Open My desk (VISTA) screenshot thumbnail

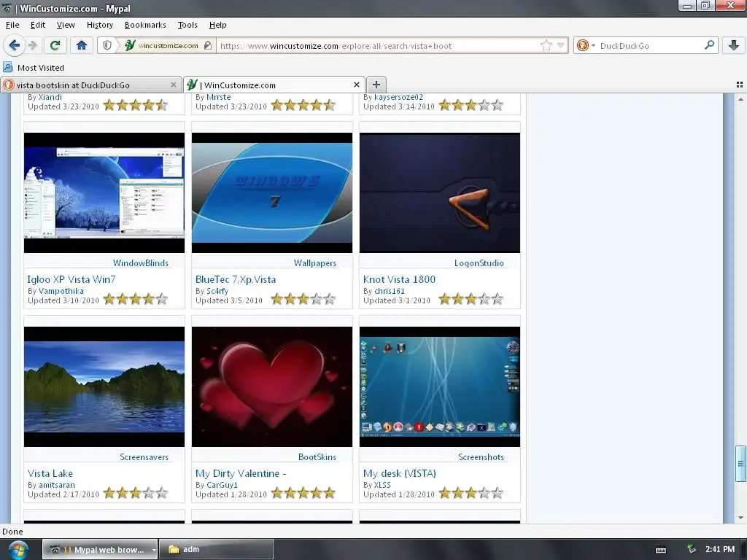coord(440,386)
